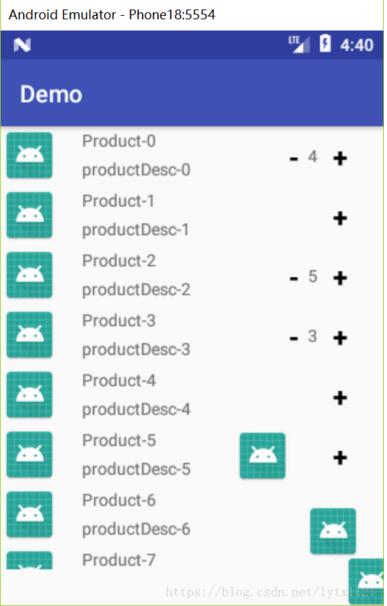Click the floating Android icon beside Product-5
This screenshot has height=606, width=387.
coord(263,456)
